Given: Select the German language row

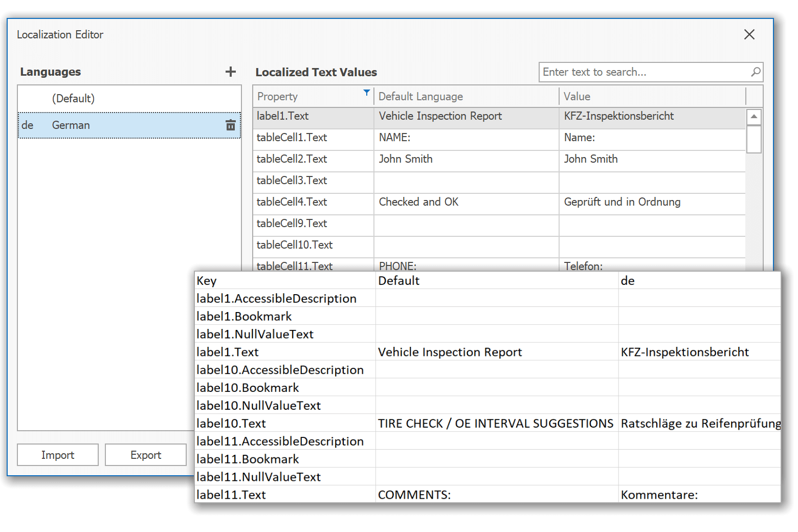Looking at the screenshot, I should pyautogui.click(x=102, y=125).
